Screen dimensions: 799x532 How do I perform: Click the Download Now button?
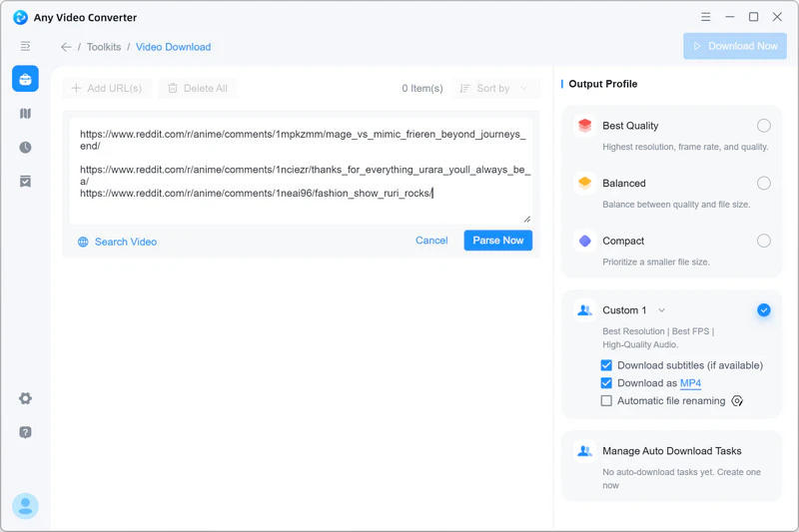[x=735, y=46]
